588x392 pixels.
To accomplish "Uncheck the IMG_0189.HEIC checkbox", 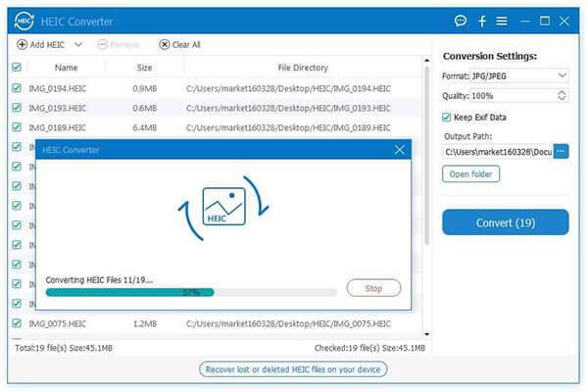I will tap(17, 127).
